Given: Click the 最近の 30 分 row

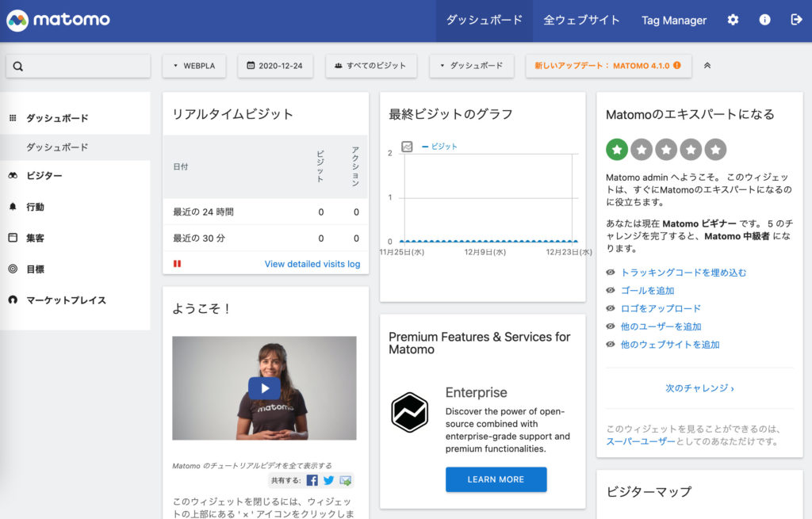Looking at the screenshot, I should pos(266,238).
